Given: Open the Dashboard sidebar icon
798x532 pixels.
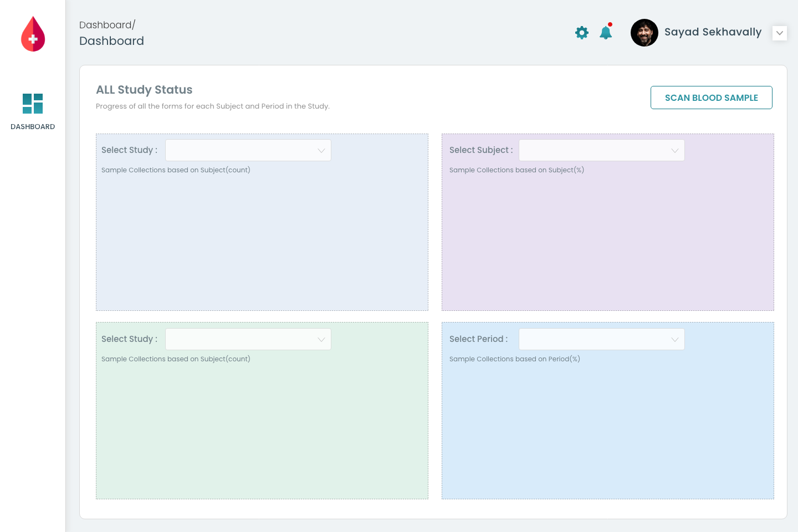Looking at the screenshot, I should pos(33,104).
